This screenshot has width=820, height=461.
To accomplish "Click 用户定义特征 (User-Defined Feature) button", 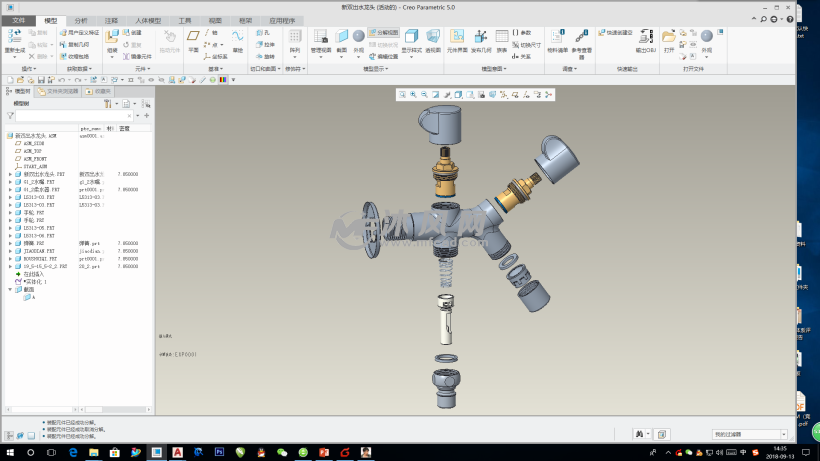I will [81, 32].
